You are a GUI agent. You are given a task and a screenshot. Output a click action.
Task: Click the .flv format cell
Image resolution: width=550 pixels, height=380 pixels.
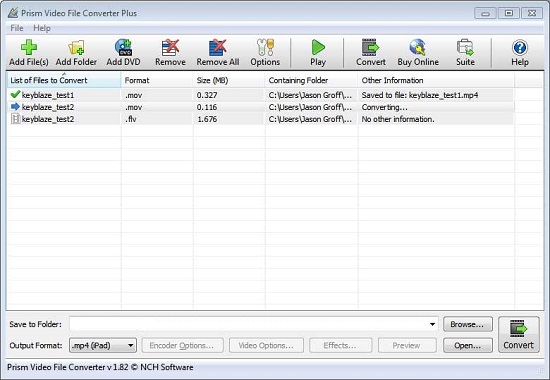pos(130,119)
